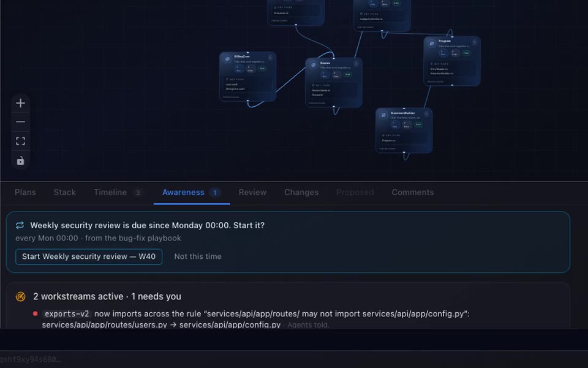Click the weekly security review due message
Image resolution: width=588 pixels, height=368 pixels.
[x=148, y=225]
